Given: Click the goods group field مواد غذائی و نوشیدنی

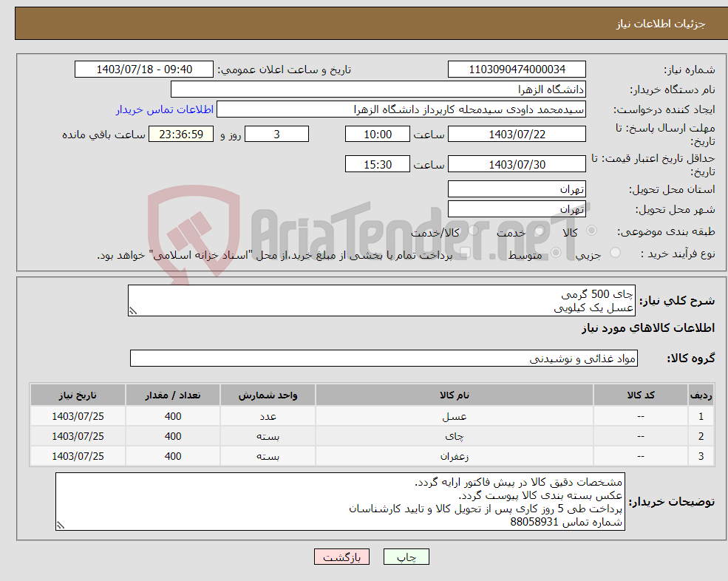Looking at the screenshot, I should tap(384, 358).
